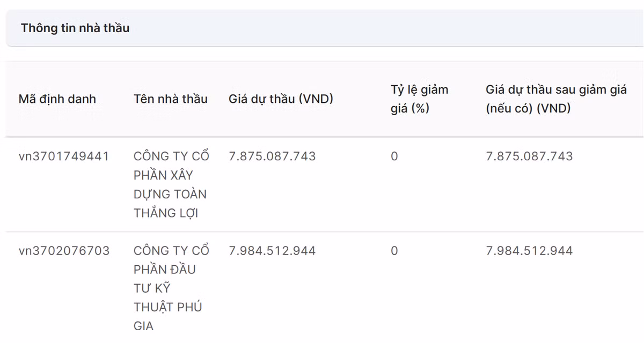The image size is (644, 343).
Task: Select bid price 7.875.087.743 under Giá dự thầu
Action: 272,156
